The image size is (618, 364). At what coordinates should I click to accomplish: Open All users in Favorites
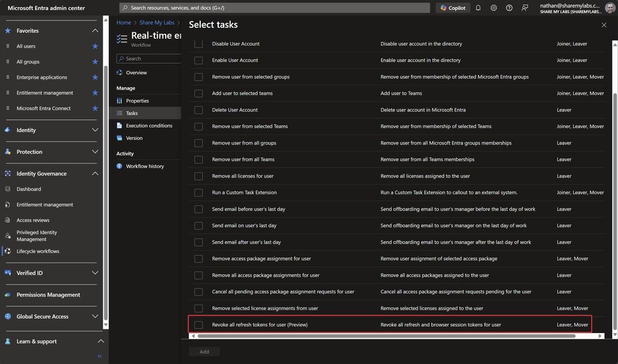26,46
